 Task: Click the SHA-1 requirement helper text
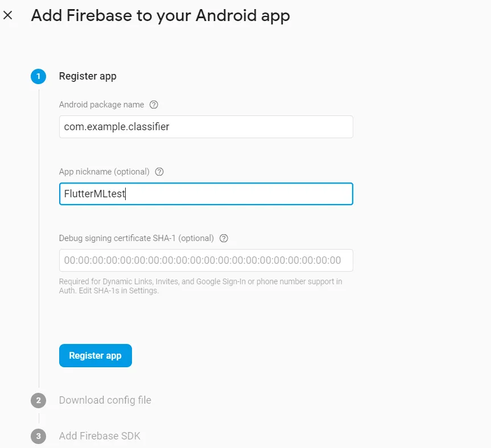pos(200,286)
